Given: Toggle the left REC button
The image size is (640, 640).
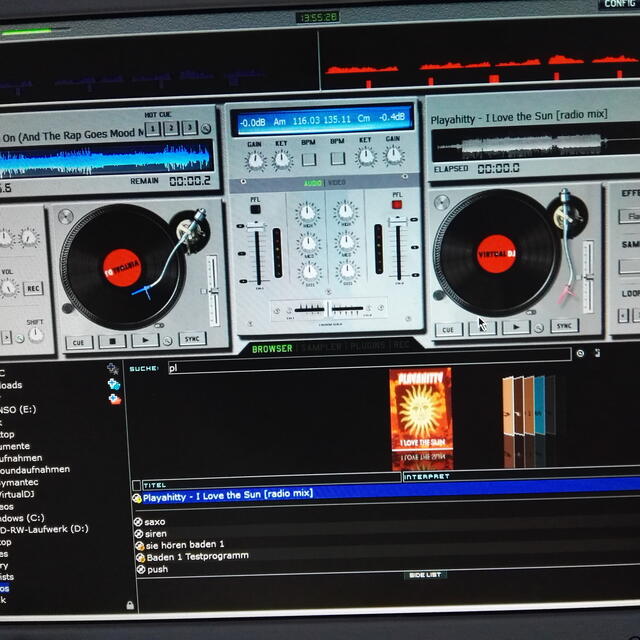Looking at the screenshot, I should (x=33, y=289).
